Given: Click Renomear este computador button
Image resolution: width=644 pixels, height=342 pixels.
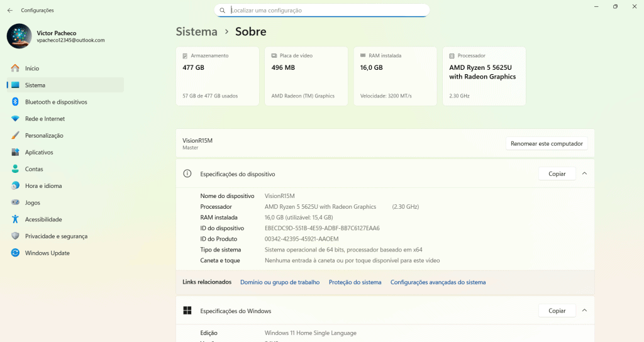Looking at the screenshot, I should [x=547, y=143].
